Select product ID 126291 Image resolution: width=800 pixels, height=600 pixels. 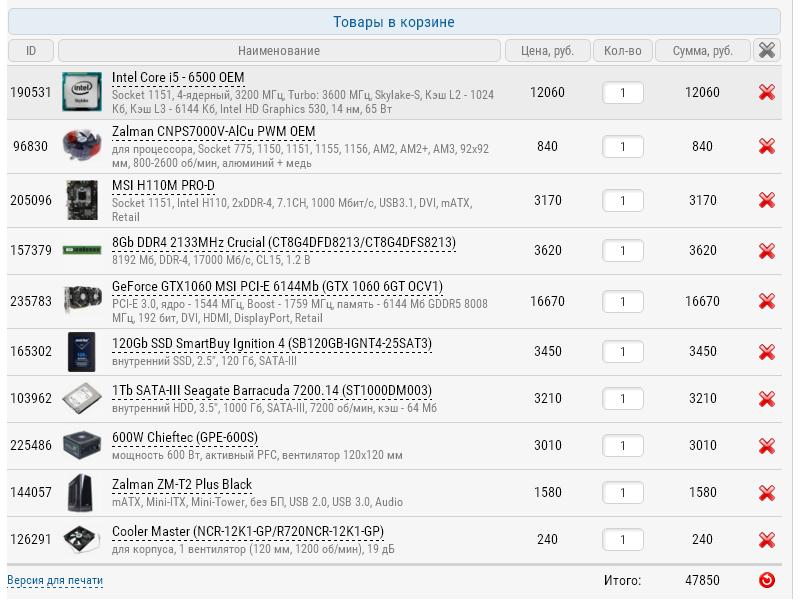(x=31, y=539)
